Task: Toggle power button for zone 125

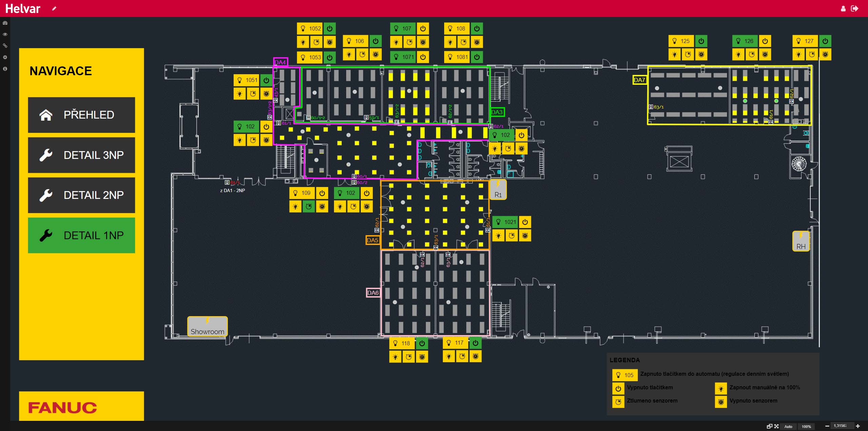Action: point(701,41)
